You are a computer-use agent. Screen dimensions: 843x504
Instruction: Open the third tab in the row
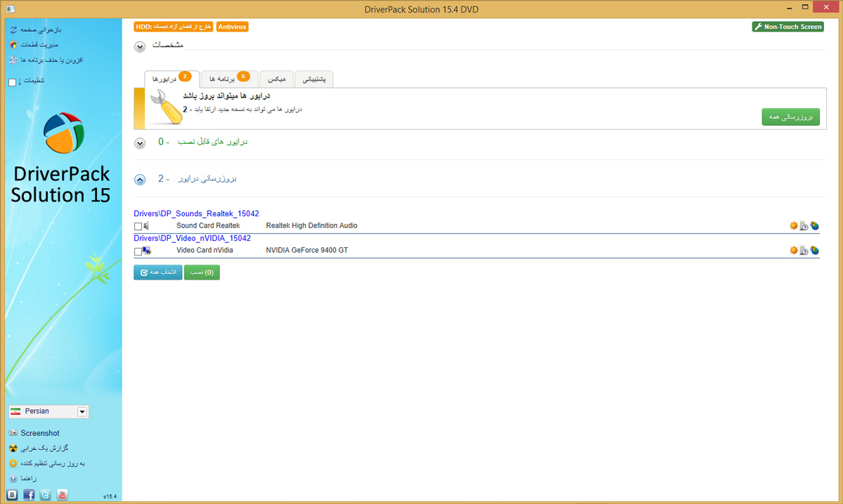pos(277,79)
